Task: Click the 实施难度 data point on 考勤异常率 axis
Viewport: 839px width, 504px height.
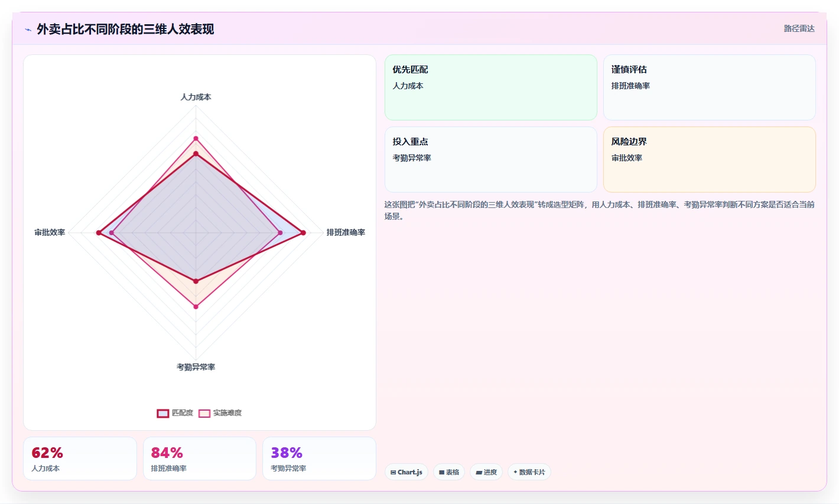Action: tap(196, 306)
